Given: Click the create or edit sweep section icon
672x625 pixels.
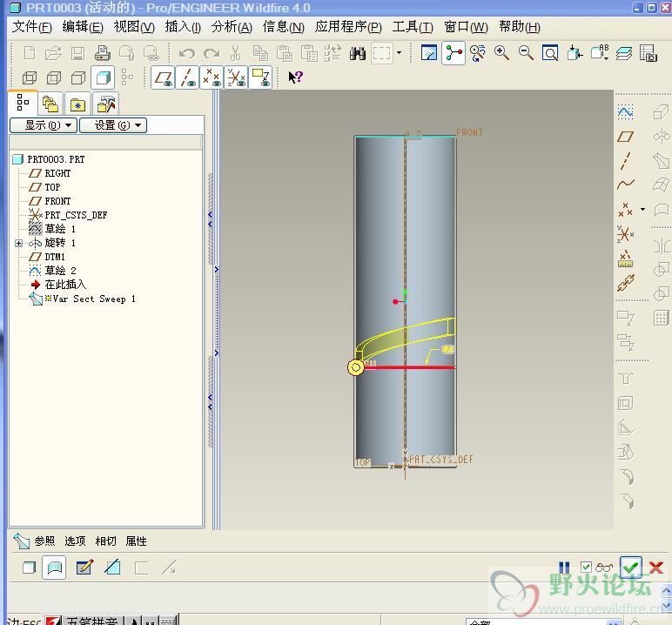Looking at the screenshot, I should click(84, 568).
